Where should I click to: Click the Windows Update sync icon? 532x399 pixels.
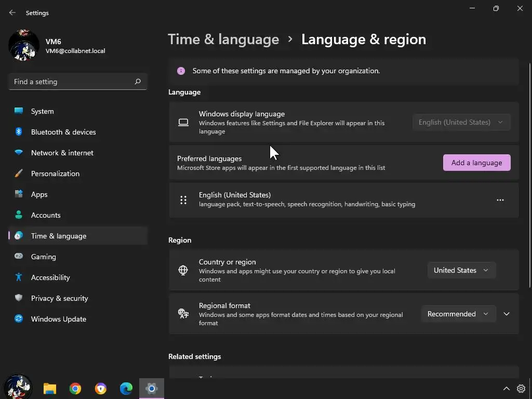[19, 318]
